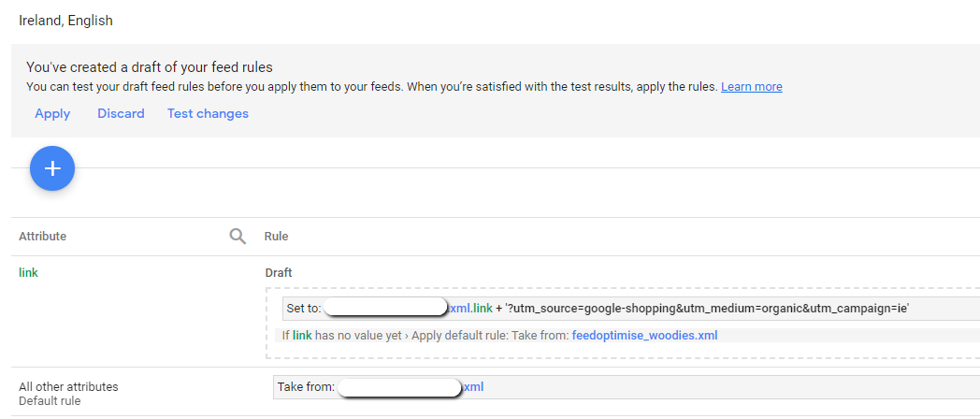980x419 pixels.
Task: Click the blue plus add rule button
Action: click(x=52, y=168)
